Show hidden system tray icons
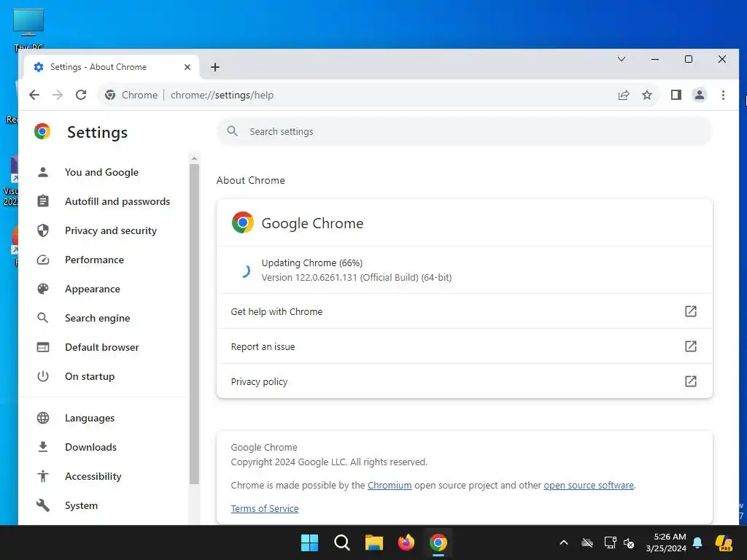Screen dimensions: 747x560 (x=564, y=542)
